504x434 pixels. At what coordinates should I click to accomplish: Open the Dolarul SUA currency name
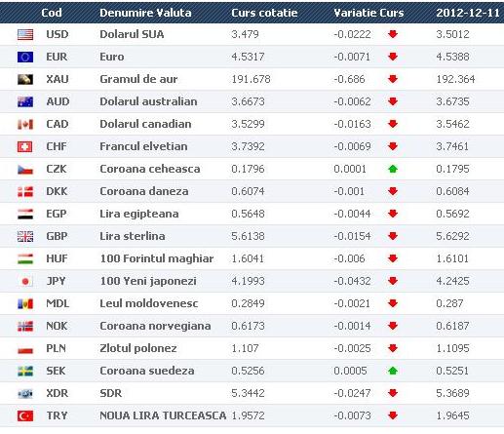(132, 34)
